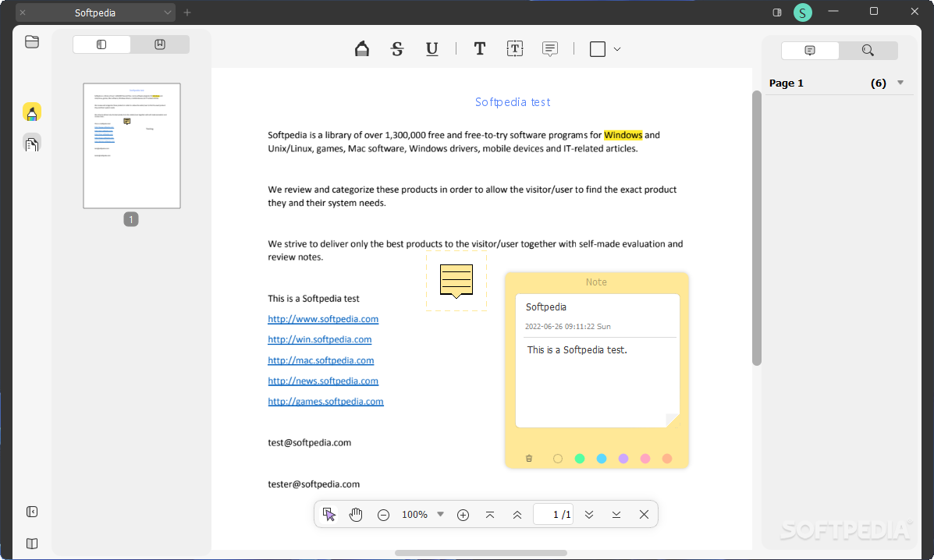Select the Typewriter text tool
The height and width of the screenshot is (560, 934).
pos(480,49)
